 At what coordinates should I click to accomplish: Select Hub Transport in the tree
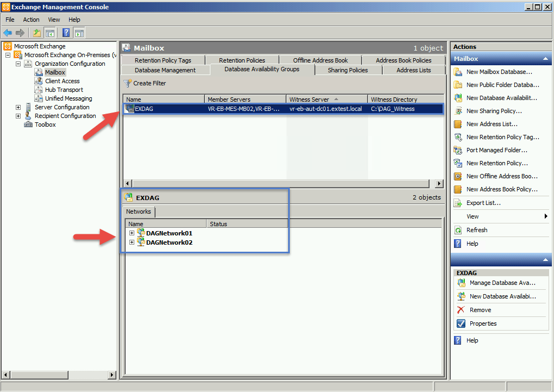64,90
